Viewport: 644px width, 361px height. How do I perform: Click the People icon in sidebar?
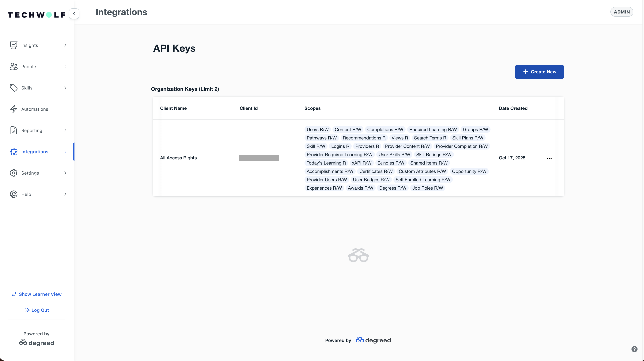(13, 66)
